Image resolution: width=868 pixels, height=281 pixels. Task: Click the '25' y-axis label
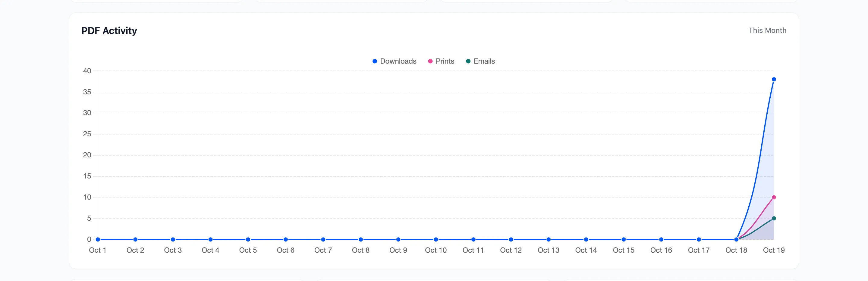(x=87, y=134)
